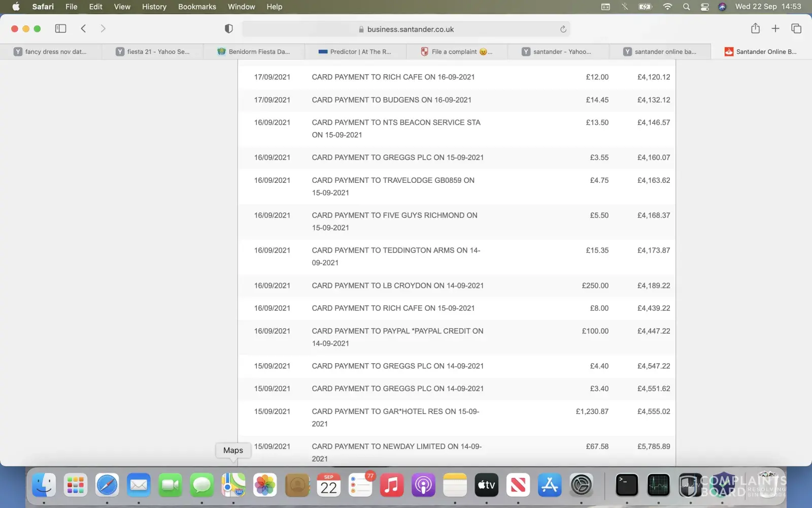Click the privacy report shield icon
Image resolution: width=812 pixels, height=508 pixels.
coord(228,29)
